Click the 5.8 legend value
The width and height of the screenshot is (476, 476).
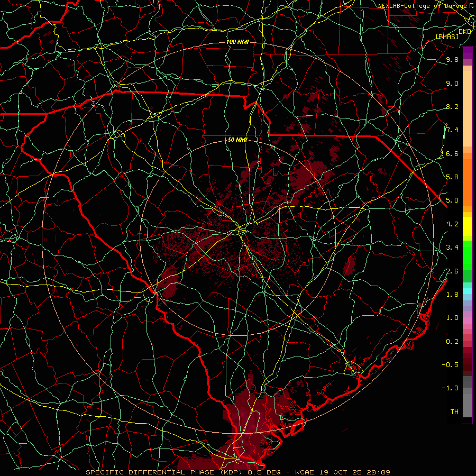452,177
